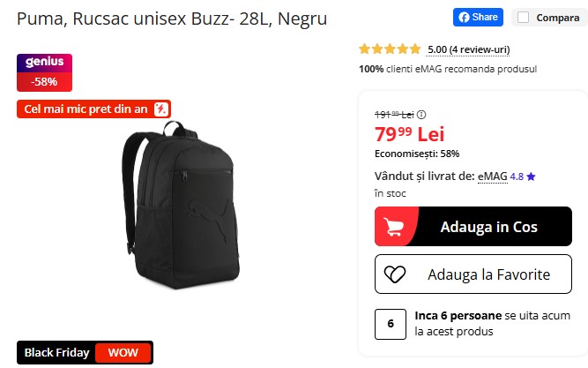Click the blue star beside 4.8 rating
588x368 pixels.
click(531, 176)
